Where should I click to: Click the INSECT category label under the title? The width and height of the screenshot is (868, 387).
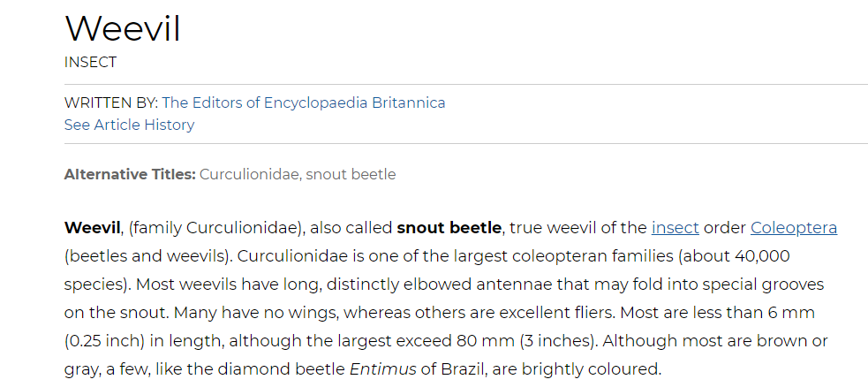click(90, 62)
